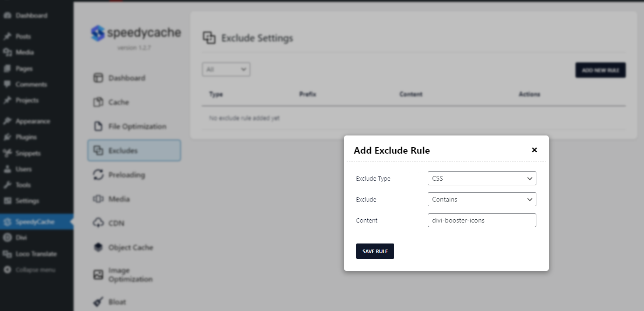Click the Settings sliders icon

pos(7,201)
